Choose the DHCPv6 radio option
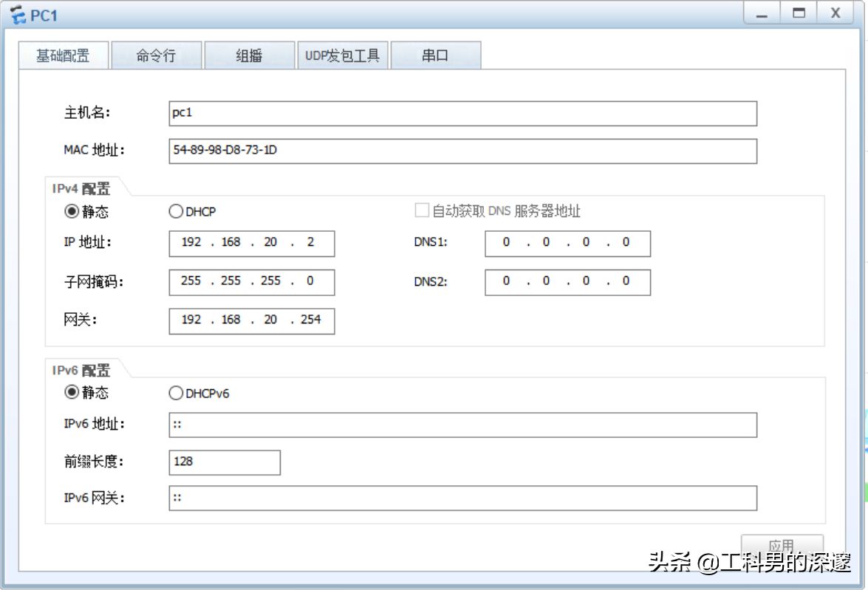868x590 pixels. [176, 394]
